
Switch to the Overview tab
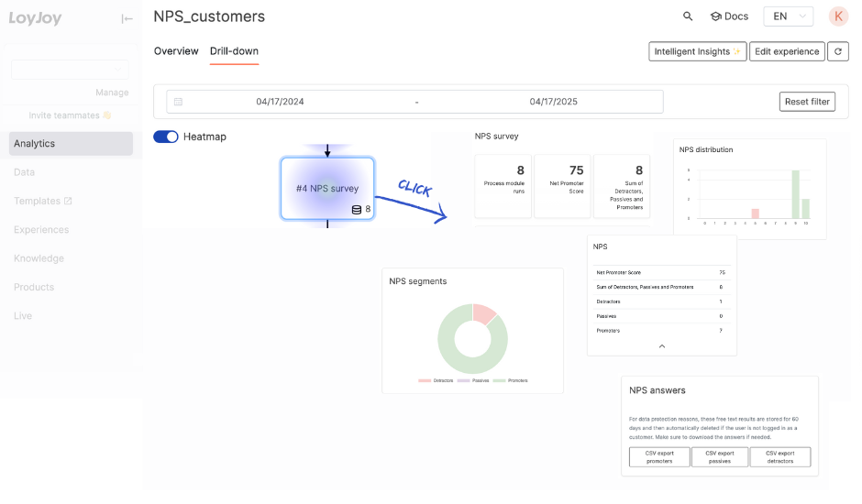tap(176, 51)
